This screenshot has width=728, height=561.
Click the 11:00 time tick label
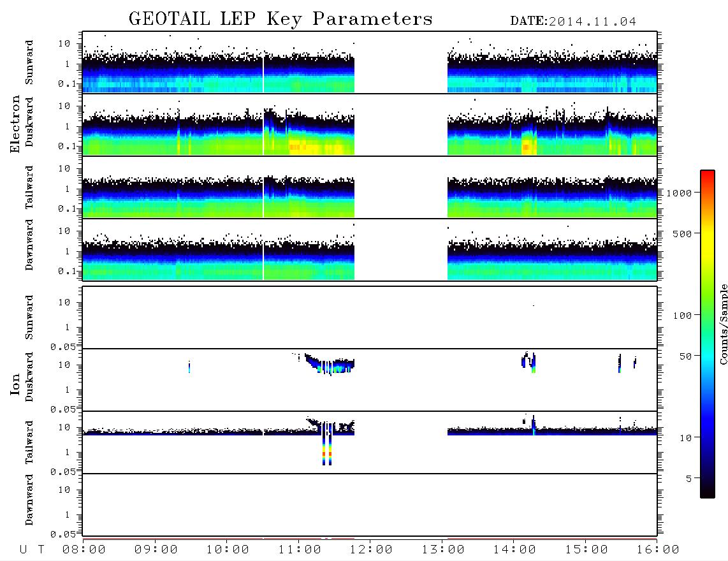pyautogui.click(x=300, y=550)
